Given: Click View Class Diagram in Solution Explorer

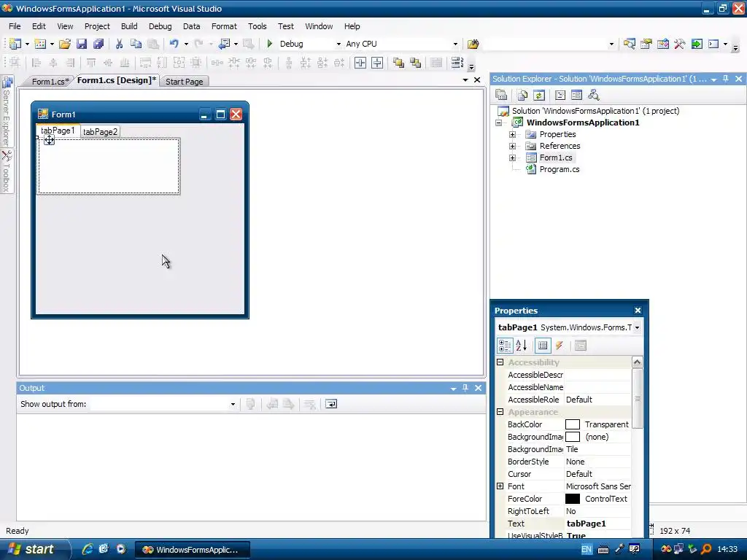Looking at the screenshot, I should 594,96.
